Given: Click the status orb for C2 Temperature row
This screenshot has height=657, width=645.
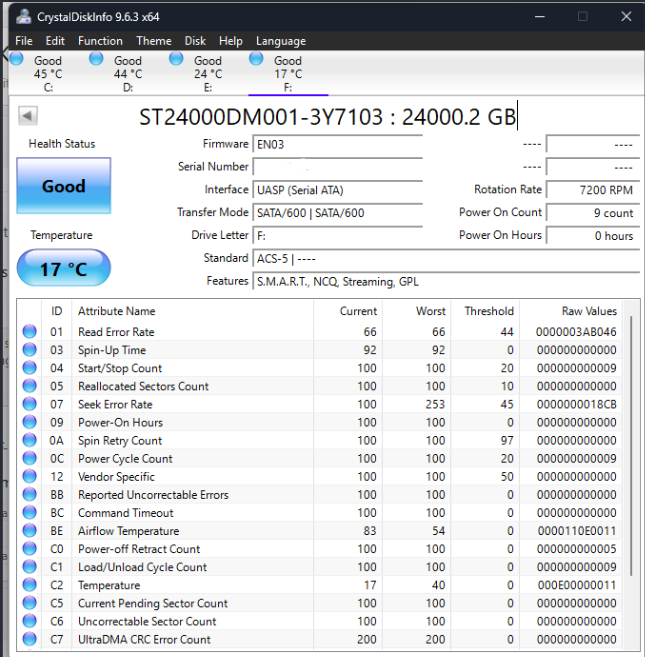Looking at the screenshot, I should point(29,585).
